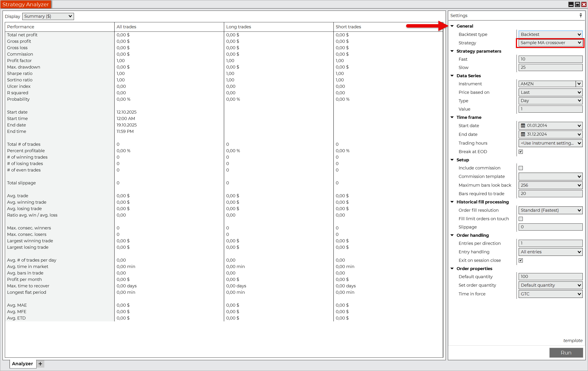Open the End date calendar picker
588x371 pixels.
523,134
